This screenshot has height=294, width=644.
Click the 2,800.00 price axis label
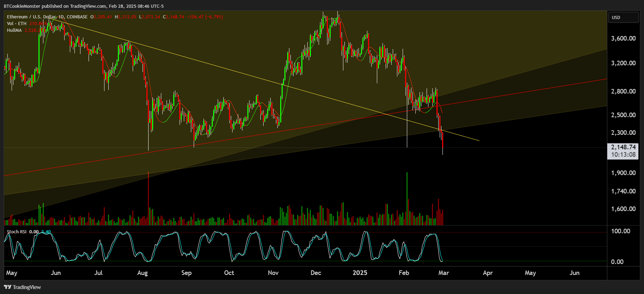point(623,91)
